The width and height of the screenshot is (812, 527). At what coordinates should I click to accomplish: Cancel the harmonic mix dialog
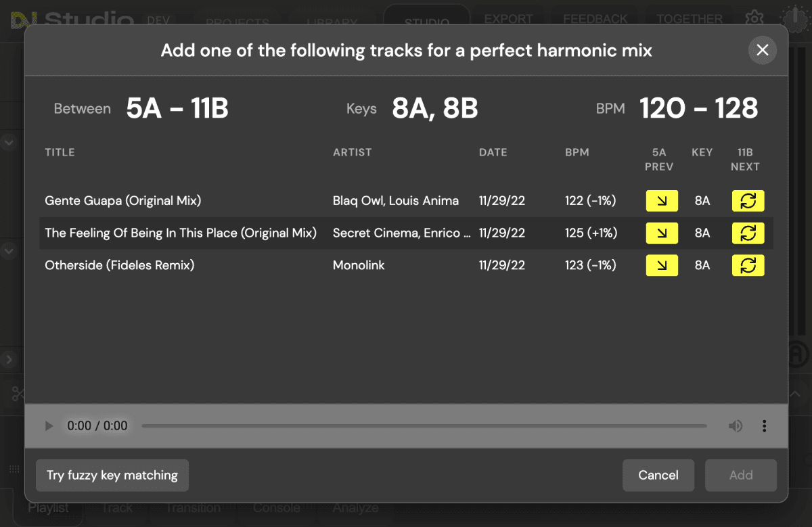(658, 475)
